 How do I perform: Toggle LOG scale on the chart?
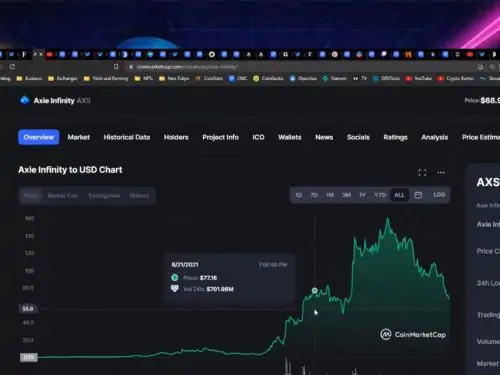click(439, 195)
